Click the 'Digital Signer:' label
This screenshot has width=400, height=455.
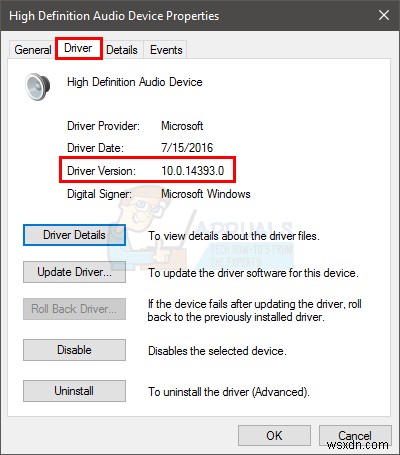point(99,194)
